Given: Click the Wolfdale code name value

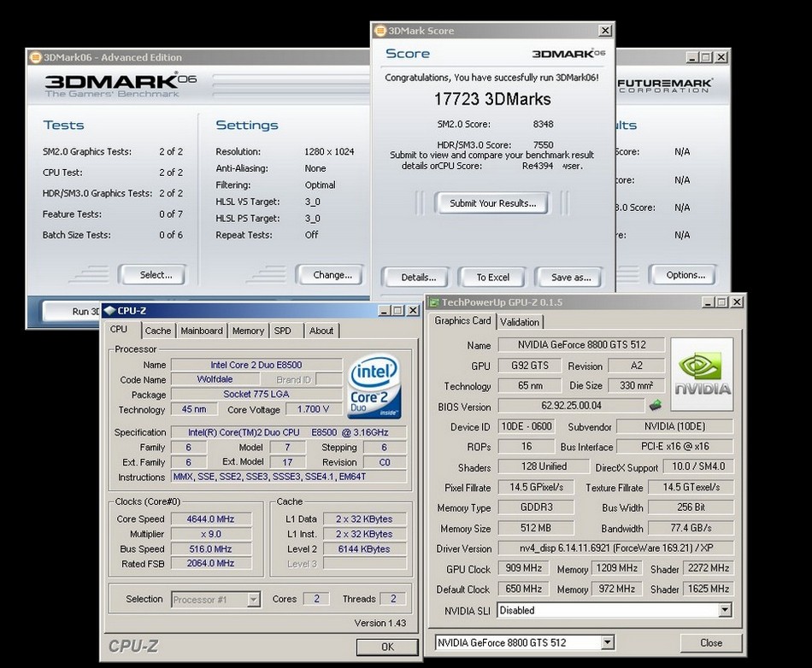Looking at the screenshot, I should tap(215, 379).
